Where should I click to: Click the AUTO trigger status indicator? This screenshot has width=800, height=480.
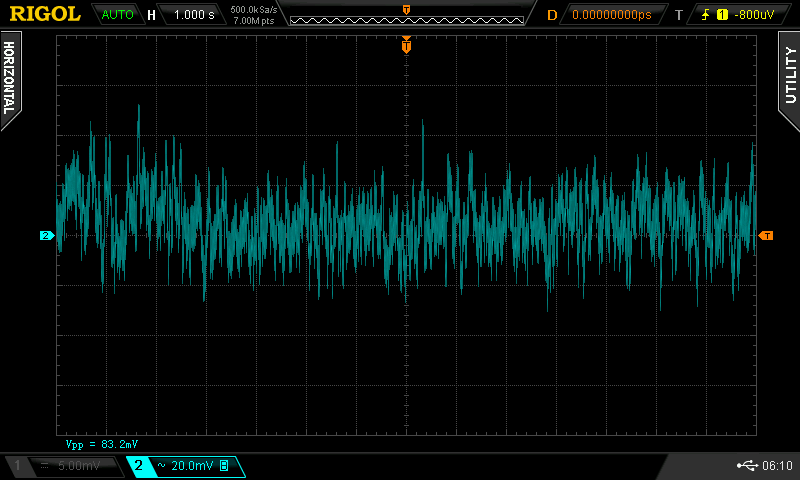(117, 15)
